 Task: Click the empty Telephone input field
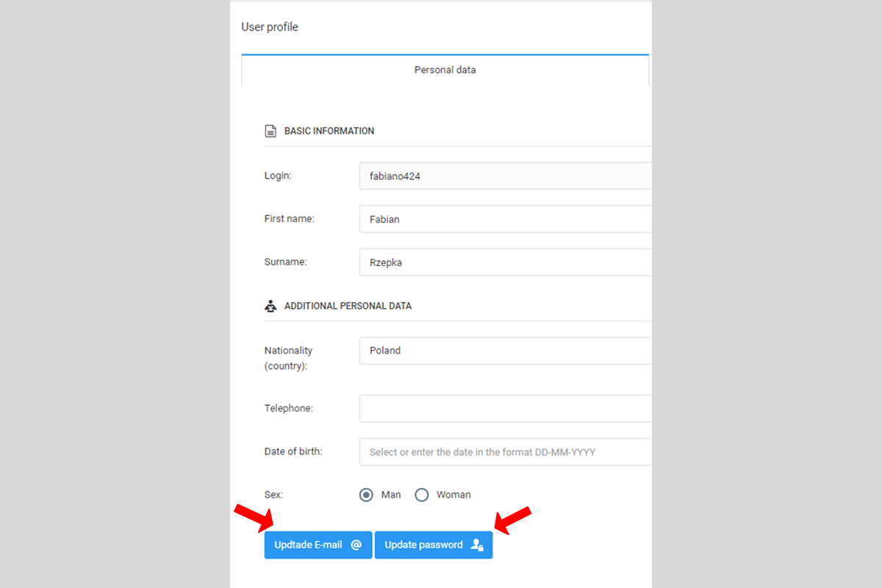pos(505,409)
